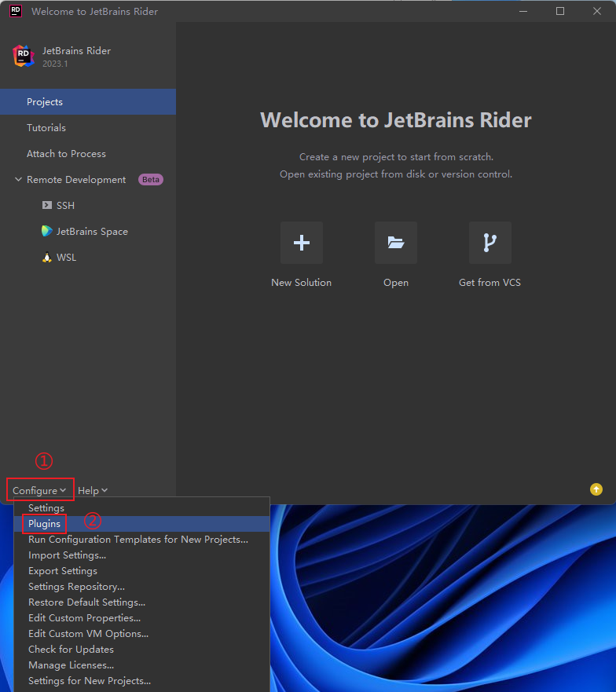Viewport: 616px width, 692px height.
Task: Open Settings Repository menu item
Action: (141, 587)
